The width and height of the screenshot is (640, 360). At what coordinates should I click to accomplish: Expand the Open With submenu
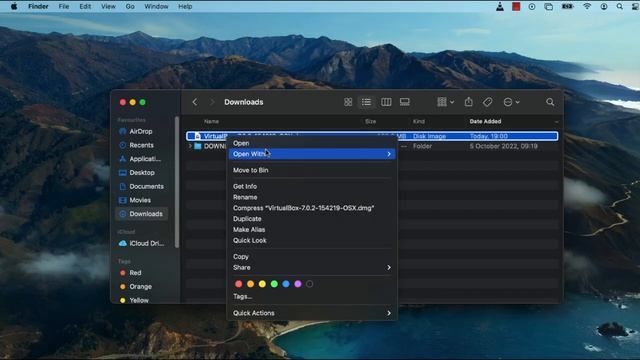pyautogui.click(x=312, y=154)
